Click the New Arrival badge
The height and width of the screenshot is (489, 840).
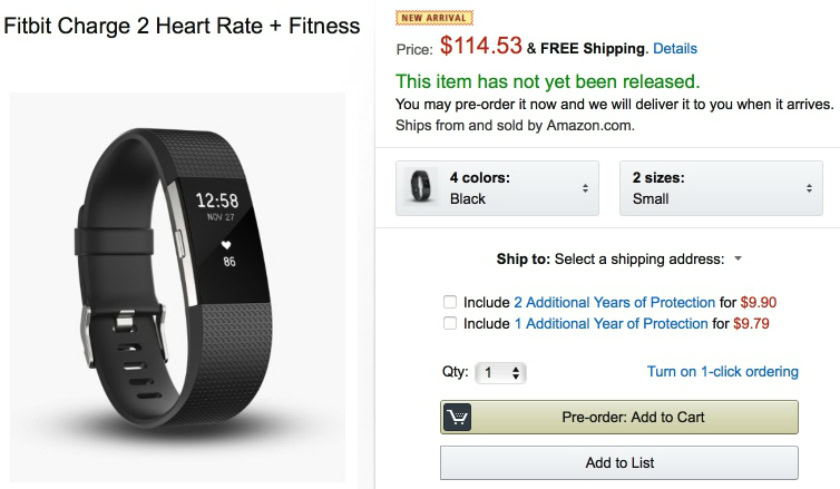click(x=435, y=17)
